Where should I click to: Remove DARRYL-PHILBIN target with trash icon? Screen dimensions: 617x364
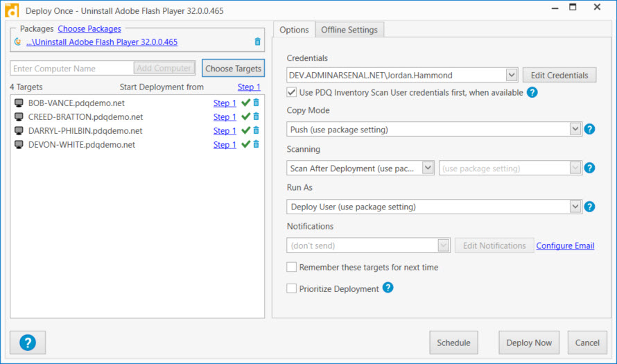257,130
